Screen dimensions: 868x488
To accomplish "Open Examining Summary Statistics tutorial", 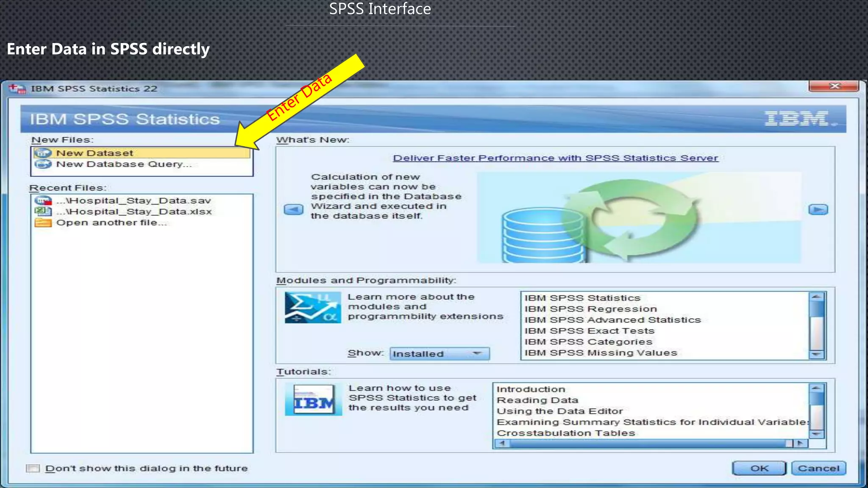I will [x=653, y=422].
